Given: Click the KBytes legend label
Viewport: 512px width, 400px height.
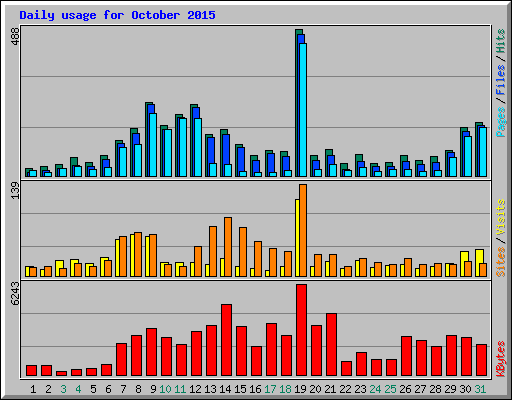Looking at the screenshot, I should [501, 359].
